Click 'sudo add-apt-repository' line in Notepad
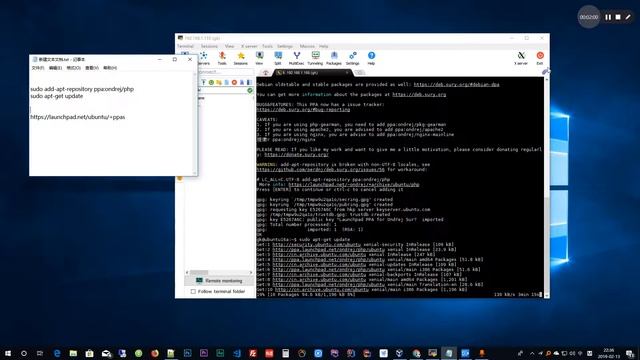 point(82,89)
